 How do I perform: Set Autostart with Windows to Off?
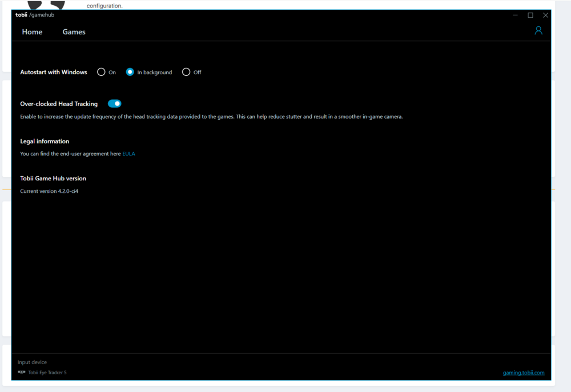(186, 72)
